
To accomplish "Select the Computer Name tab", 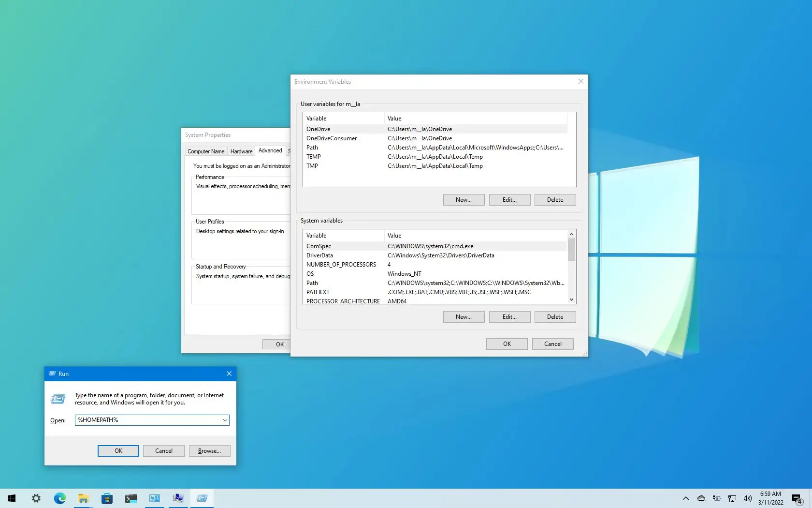I will [x=206, y=151].
